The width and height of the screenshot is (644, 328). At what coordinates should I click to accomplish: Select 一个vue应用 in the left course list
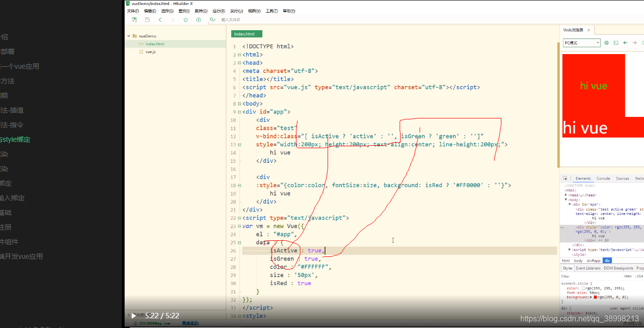20,66
